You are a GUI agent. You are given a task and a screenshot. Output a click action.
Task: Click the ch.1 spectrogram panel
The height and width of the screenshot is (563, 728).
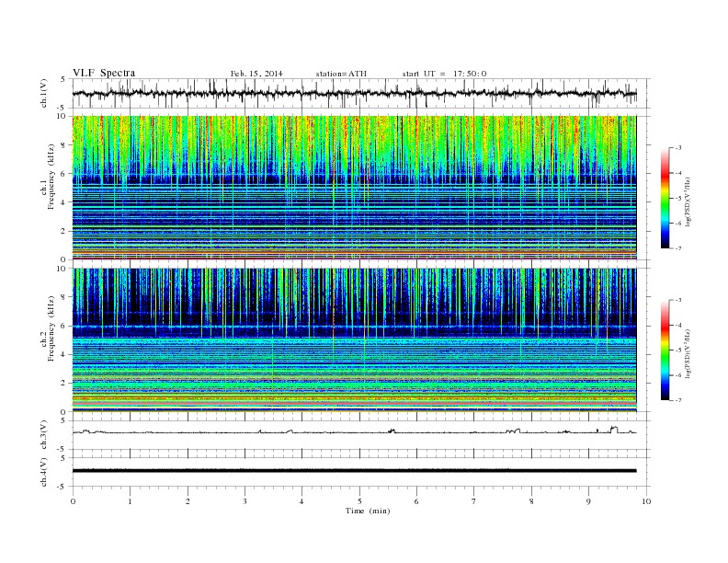(354, 188)
